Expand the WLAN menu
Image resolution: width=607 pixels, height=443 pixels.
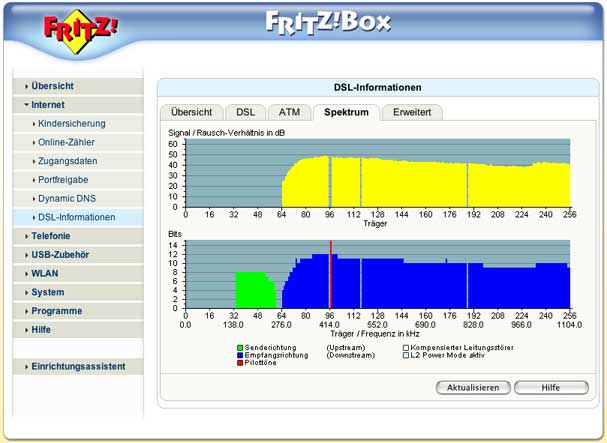pyautogui.click(x=45, y=273)
